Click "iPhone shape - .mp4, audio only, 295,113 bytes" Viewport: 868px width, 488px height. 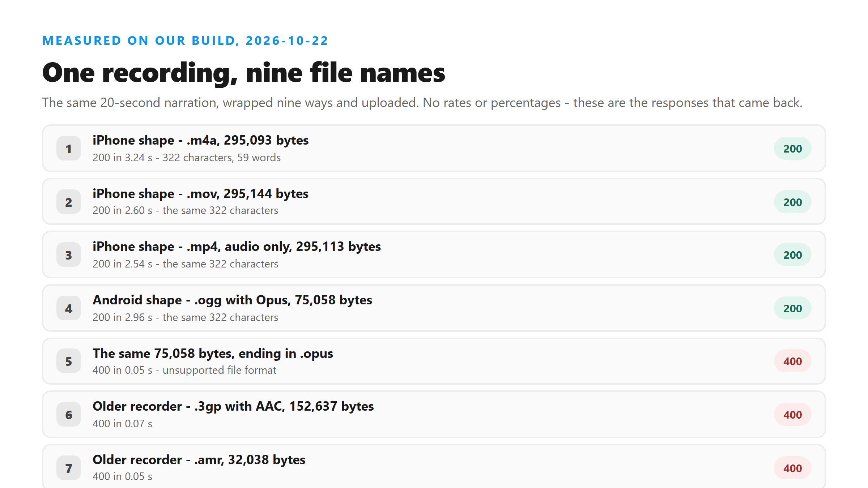(237, 247)
